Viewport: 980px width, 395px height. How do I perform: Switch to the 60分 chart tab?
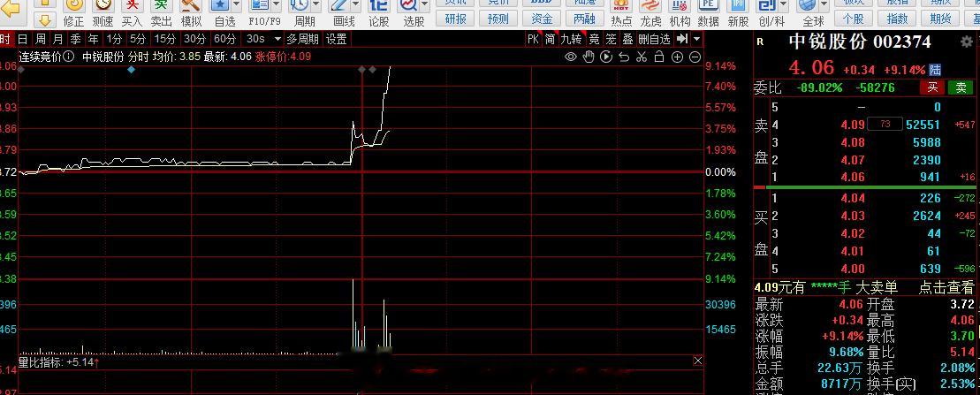[225, 39]
